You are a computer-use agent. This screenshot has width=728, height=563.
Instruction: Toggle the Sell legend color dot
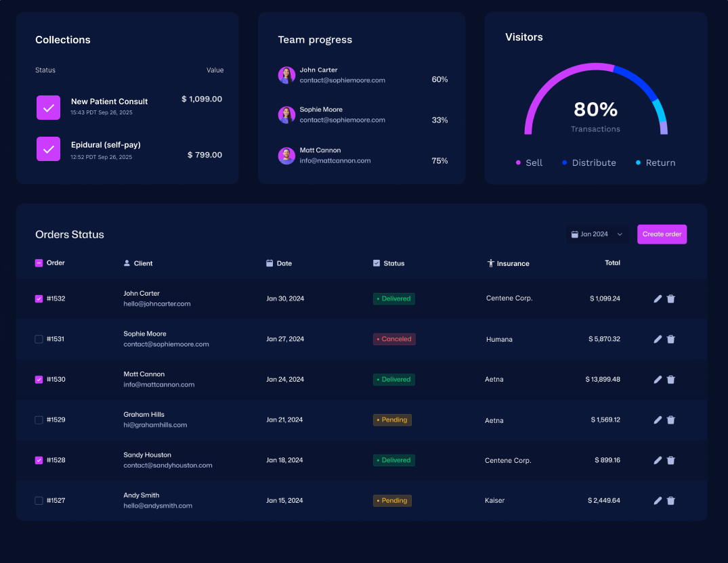click(x=518, y=163)
